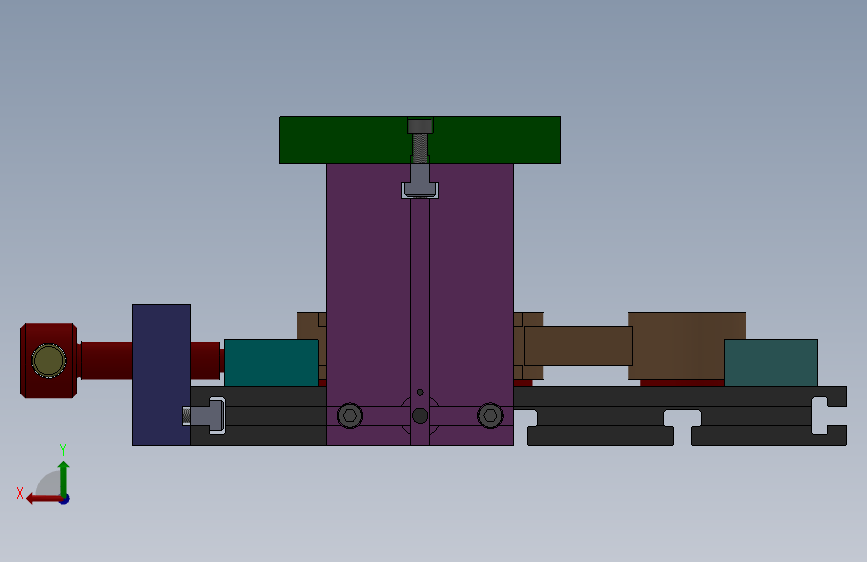This screenshot has width=867, height=562.
Task: Select the T-bolt head atop purple block
Action: (420, 189)
